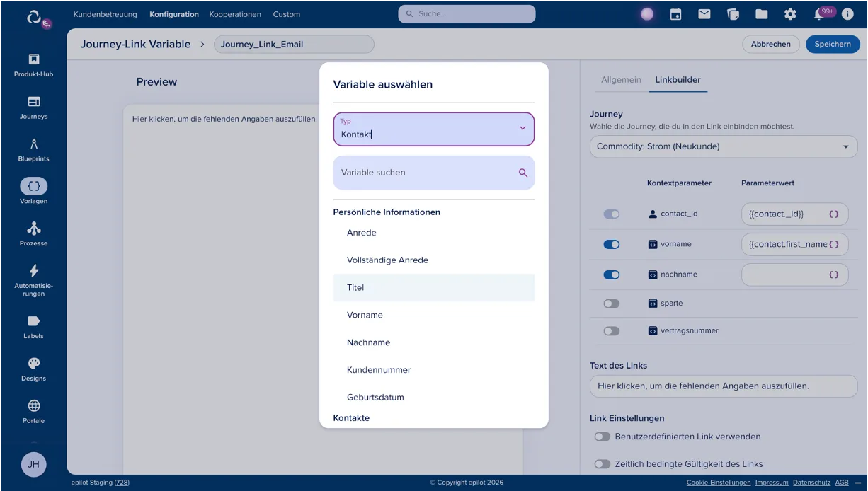
Task: Click the search magnifier in Variable suchen
Action: (x=523, y=173)
